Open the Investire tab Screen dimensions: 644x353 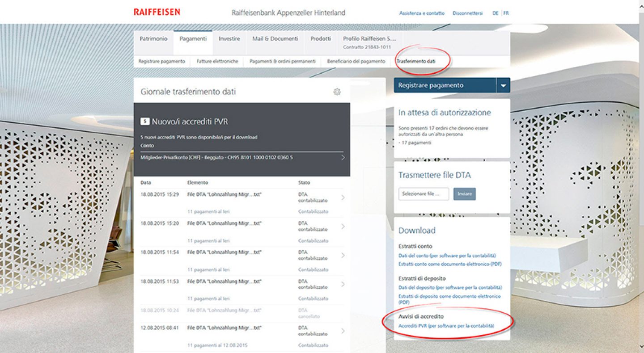(229, 39)
